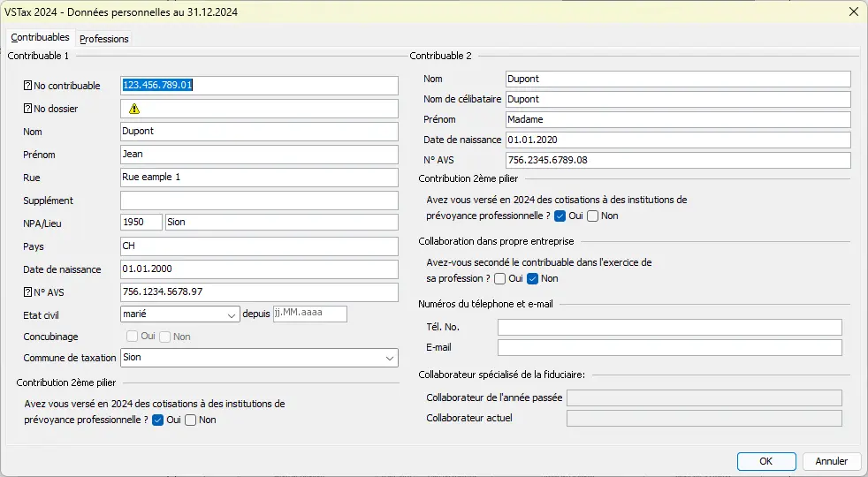The image size is (868, 477).
Task: Click Contribuable 2 Date de naissance field
Action: click(678, 140)
